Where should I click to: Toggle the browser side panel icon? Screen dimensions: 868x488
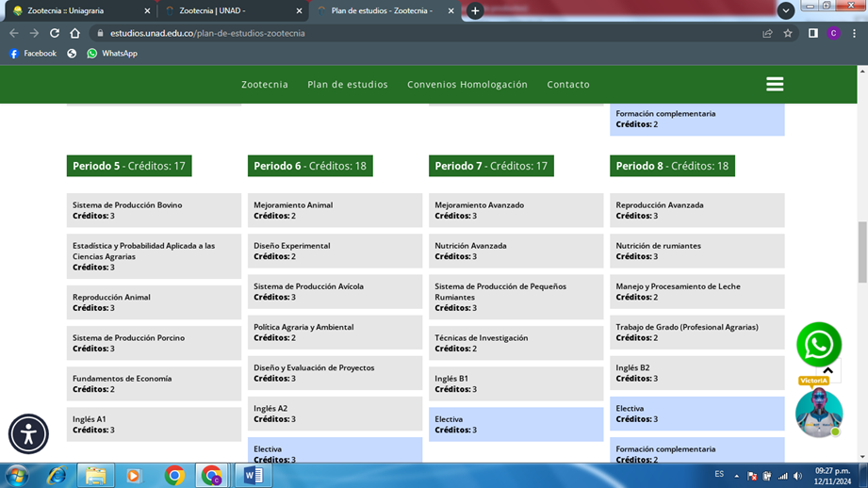tap(812, 33)
